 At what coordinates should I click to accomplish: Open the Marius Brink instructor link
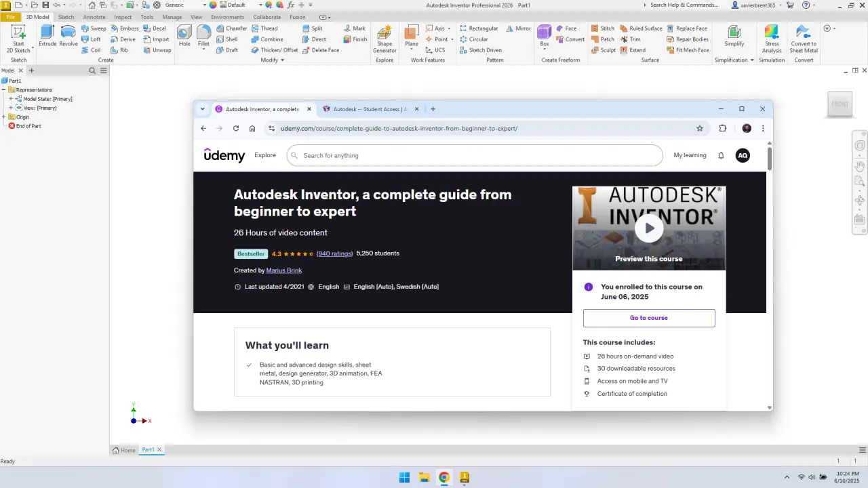[284, 270]
